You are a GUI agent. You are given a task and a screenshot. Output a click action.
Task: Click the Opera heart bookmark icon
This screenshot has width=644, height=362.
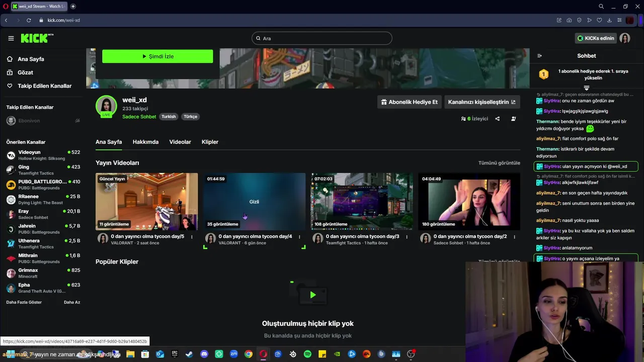click(x=599, y=20)
